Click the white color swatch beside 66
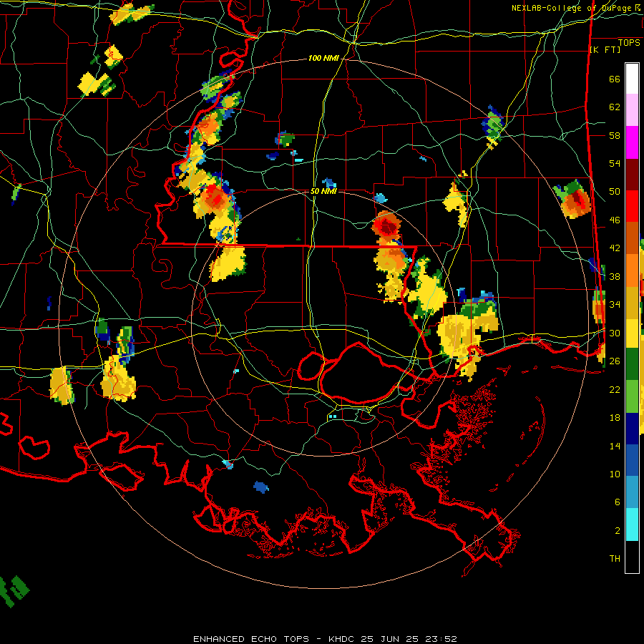The image size is (644, 644). 632,79
